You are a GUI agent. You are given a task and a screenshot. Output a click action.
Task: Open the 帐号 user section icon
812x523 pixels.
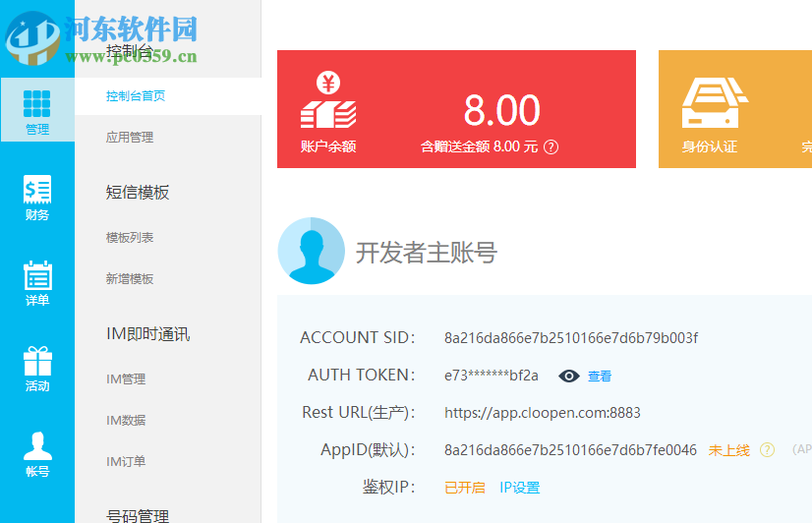(37, 446)
